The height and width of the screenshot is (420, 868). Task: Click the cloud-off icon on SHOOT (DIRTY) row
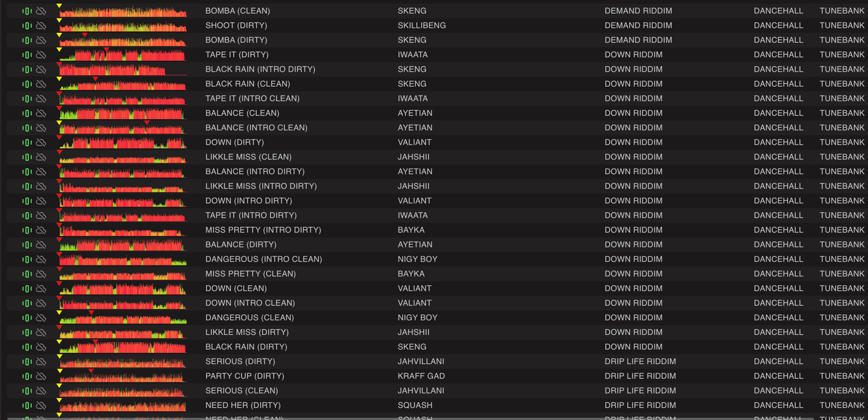pyautogui.click(x=41, y=25)
